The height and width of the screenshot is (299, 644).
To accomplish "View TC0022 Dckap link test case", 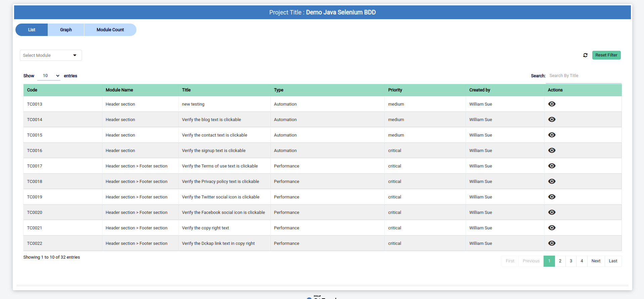I will coord(552,243).
